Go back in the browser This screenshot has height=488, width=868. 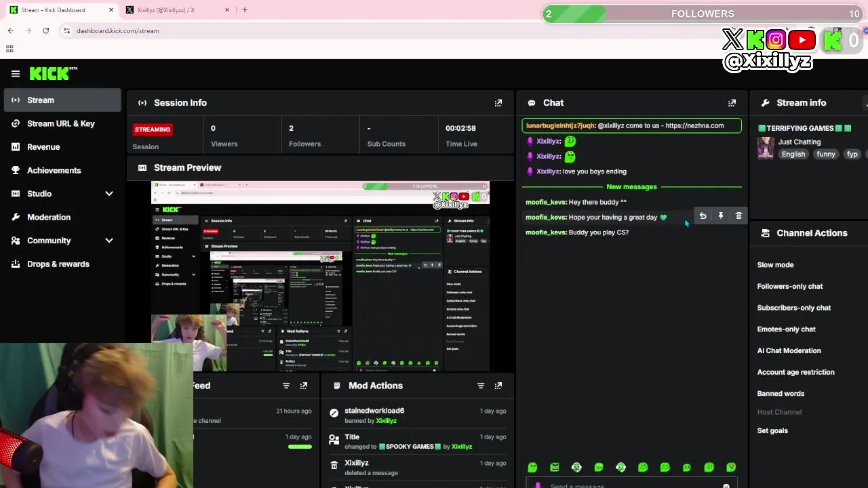point(11,30)
